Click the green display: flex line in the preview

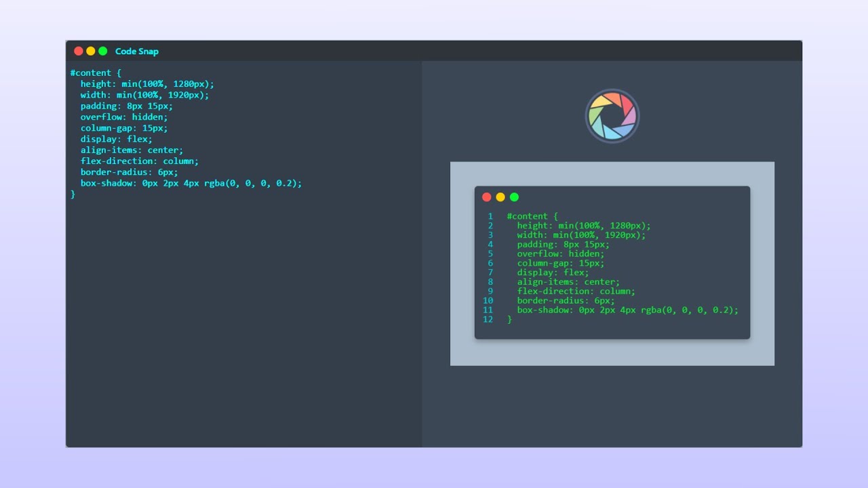click(553, 272)
